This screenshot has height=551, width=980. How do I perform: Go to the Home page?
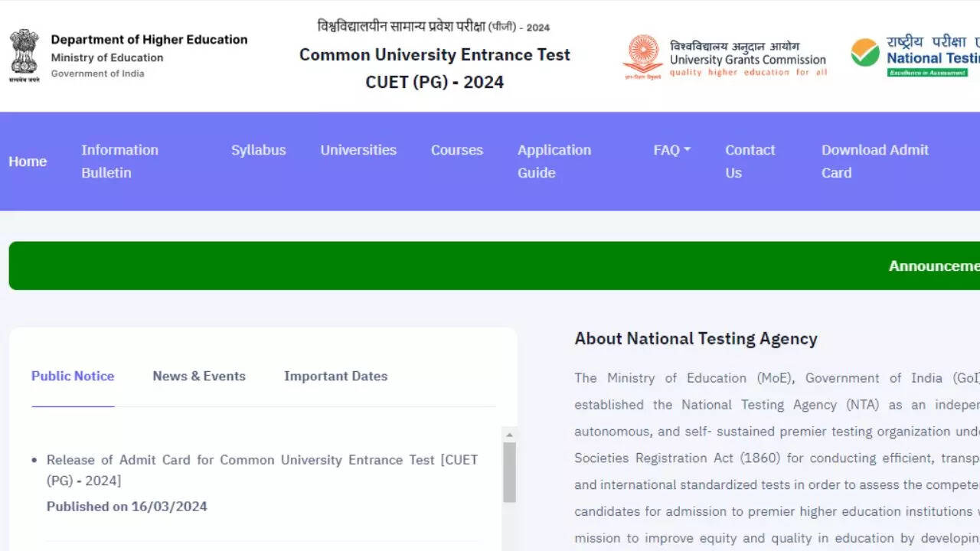pos(28,161)
